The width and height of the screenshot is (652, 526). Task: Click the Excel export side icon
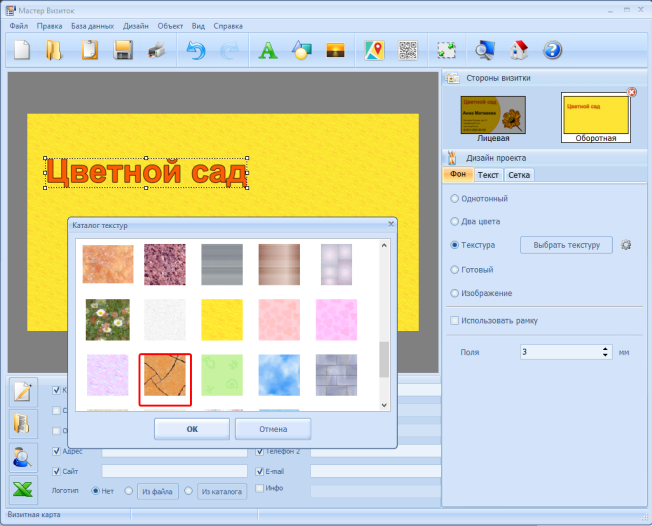[23, 490]
